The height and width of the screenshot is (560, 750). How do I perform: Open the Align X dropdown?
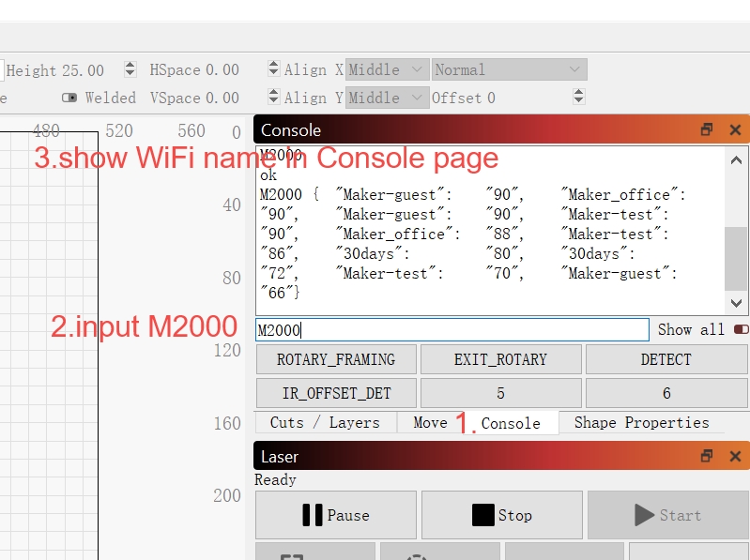pyautogui.click(x=387, y=69)
